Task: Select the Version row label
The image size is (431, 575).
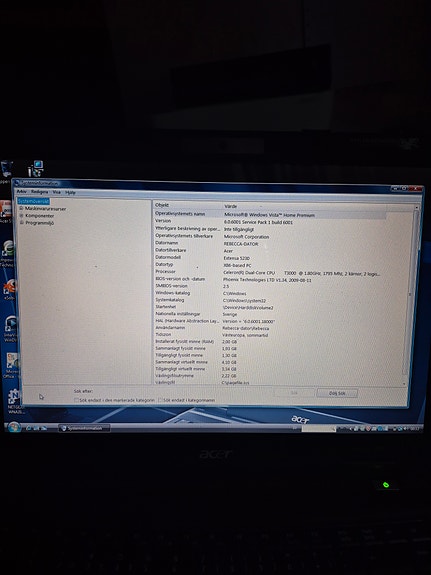Action: pos(163,221)
